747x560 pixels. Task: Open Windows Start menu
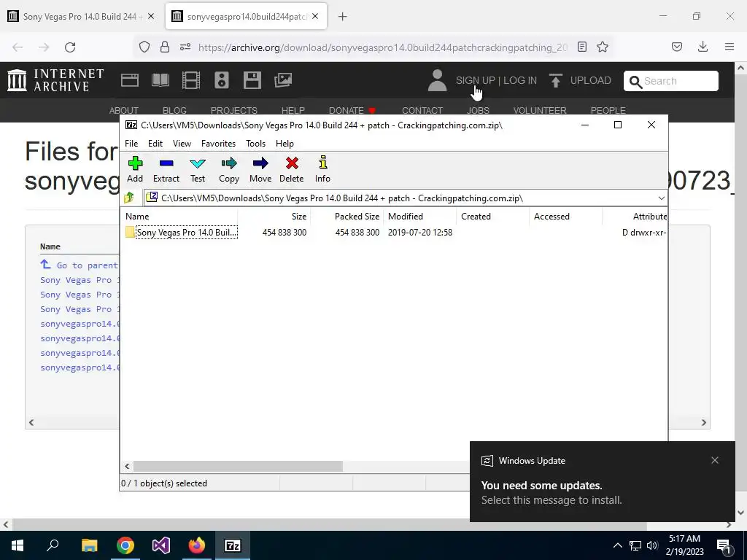[18, 545]
